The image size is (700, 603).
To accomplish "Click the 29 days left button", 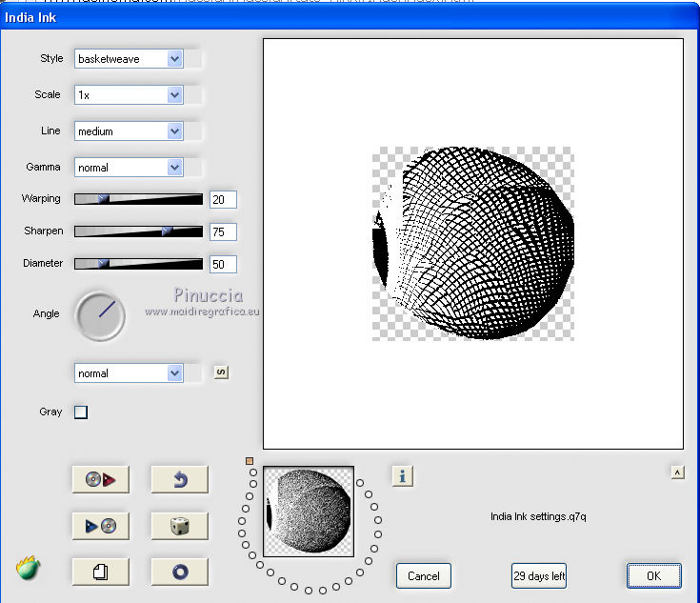I will point(539,576).
